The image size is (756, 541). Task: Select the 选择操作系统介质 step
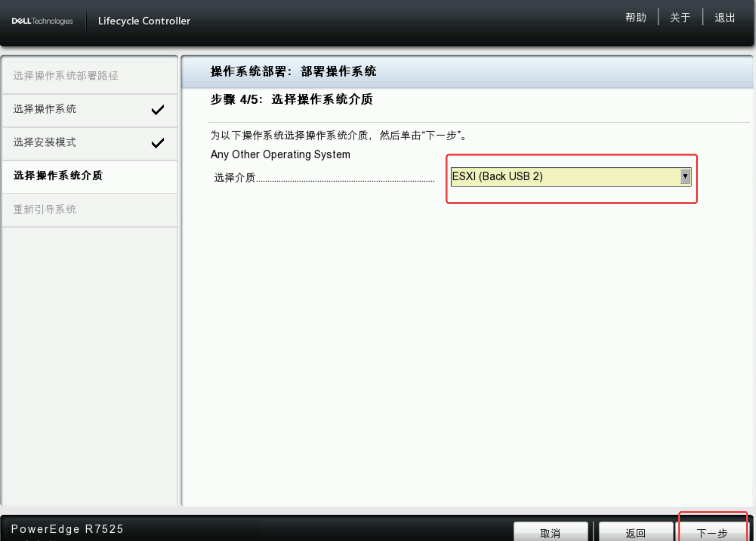(90, 176)
